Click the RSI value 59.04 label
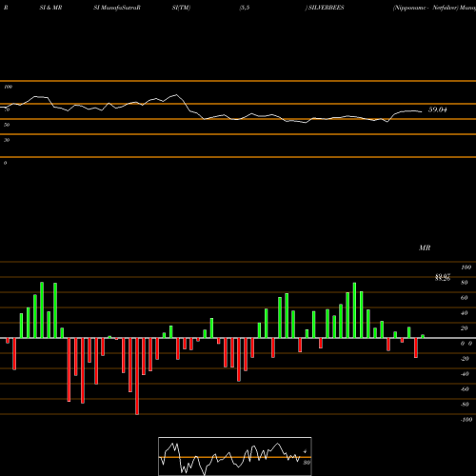476x476 pixels. pos(438,109)
